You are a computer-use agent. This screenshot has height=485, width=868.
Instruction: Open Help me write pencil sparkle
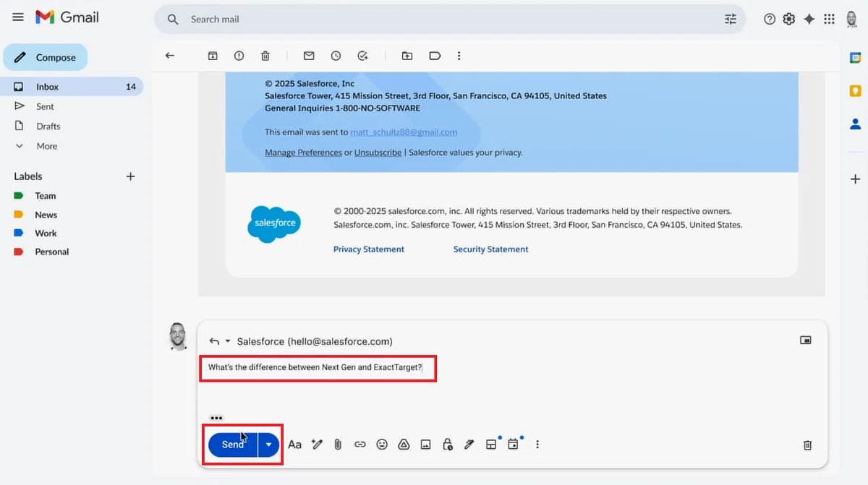316,445
